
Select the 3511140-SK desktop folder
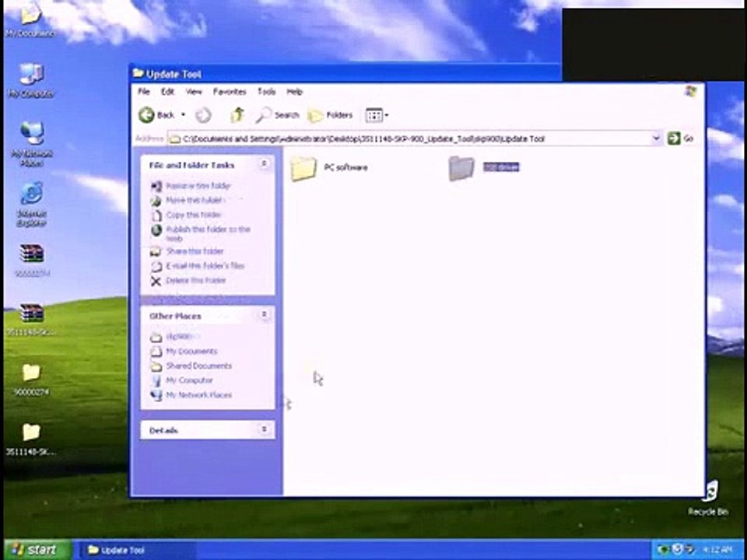(31, 439)
